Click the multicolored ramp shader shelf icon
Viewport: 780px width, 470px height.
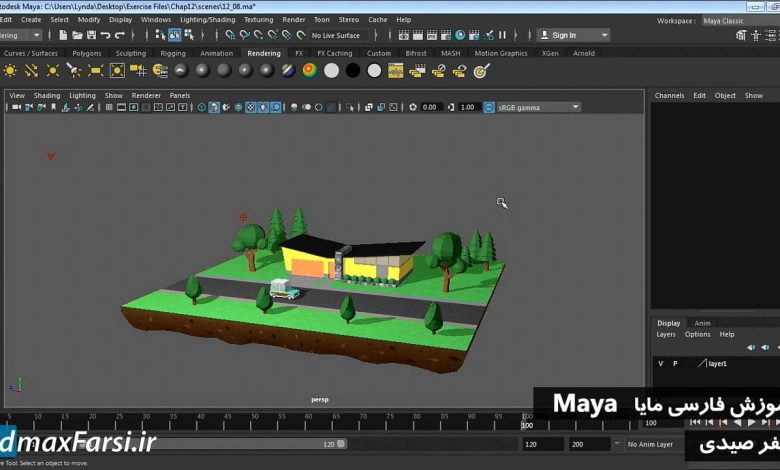click(x=310, y=70)
